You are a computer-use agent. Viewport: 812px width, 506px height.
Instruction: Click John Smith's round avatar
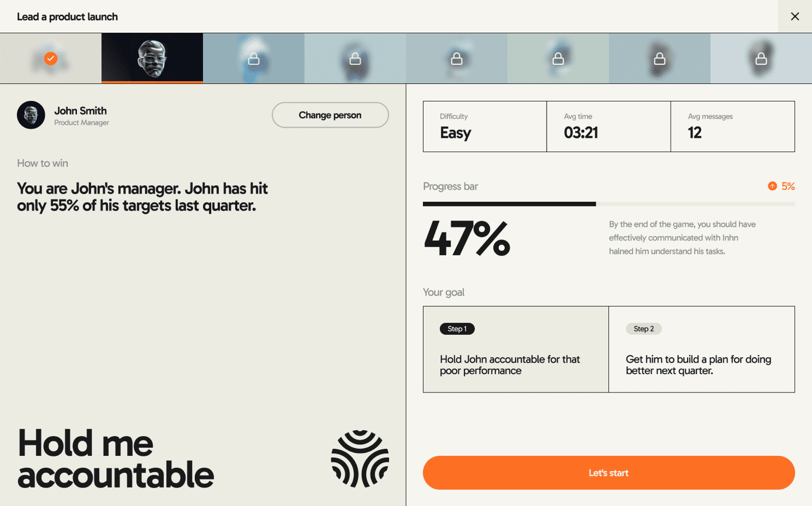(31, 115)
